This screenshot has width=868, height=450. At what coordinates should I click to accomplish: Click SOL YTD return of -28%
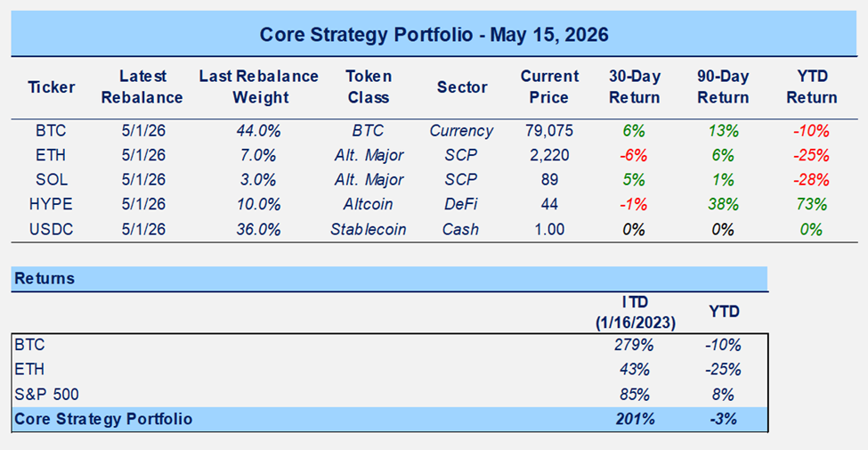click(812, 180)
